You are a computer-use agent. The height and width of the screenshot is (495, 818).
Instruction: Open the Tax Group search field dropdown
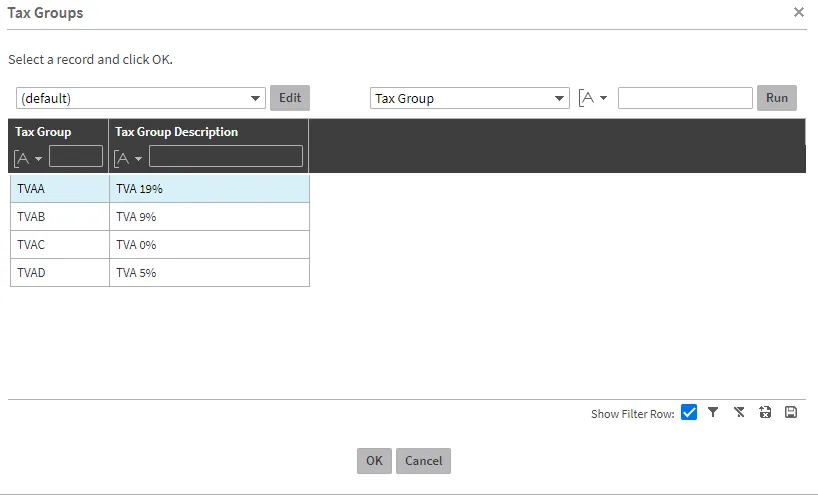pyautogui.click(x=470, y=98)
